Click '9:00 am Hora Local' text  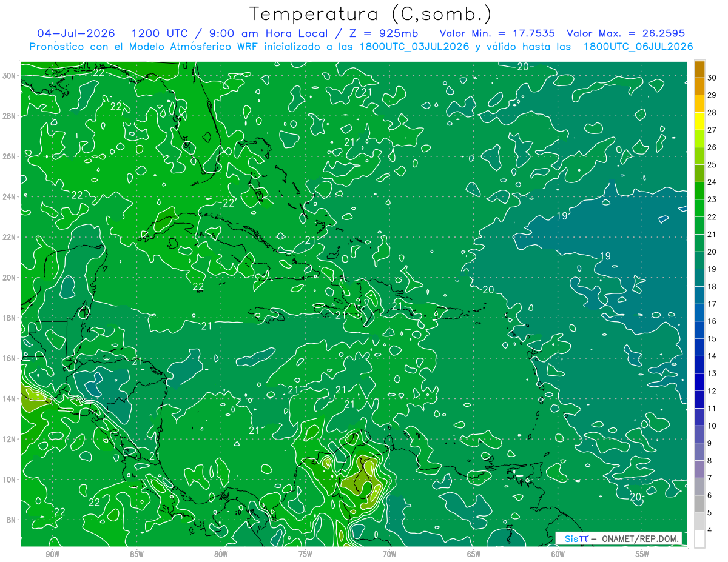pyautogui.click(x=268, y=33)
